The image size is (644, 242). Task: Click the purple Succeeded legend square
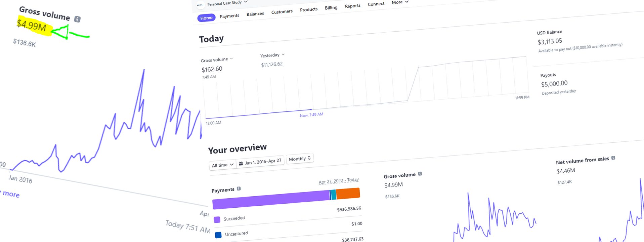(217, 220)
